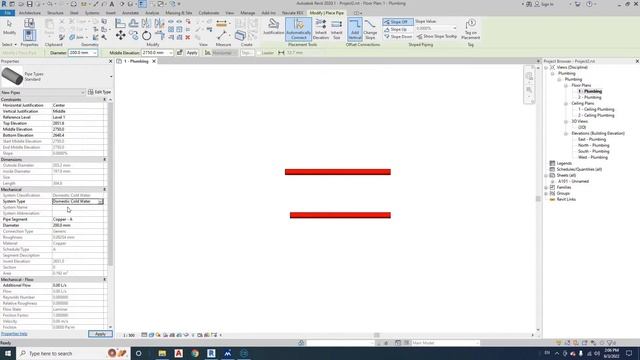Toggle the Leader checkbox
Image resolution: width=640 pixels, height=360 pixels.
(x=260, y=53)
